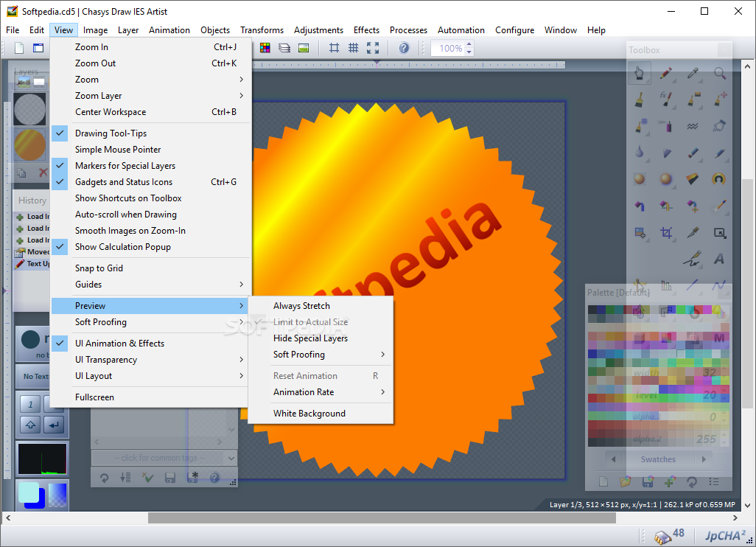Click the green plus icon in Palette panel
Viewport: 756px width, 547px height.
[x=669, y=481]
